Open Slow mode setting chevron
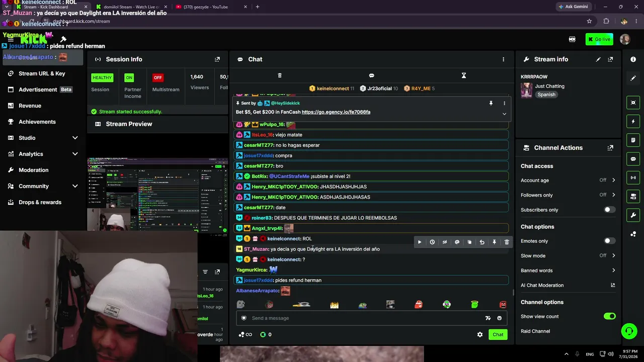 coord(613,255)
